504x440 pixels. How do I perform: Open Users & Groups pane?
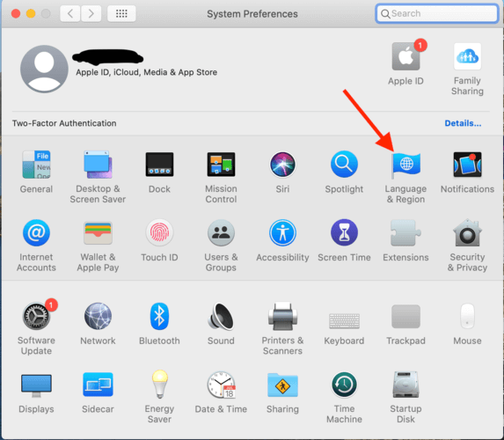(221, 232)
